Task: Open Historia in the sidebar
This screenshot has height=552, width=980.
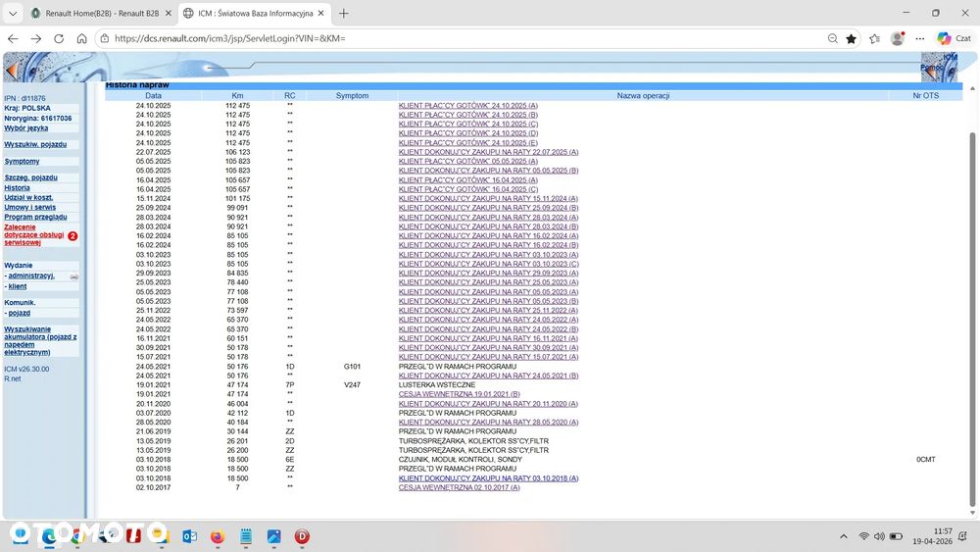Action: [x=17, y=187]
